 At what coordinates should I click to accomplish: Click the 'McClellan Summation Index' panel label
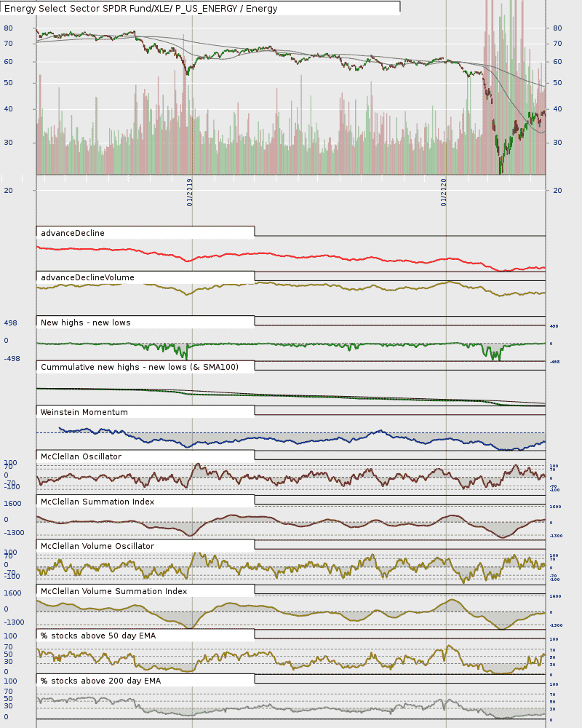(x=97, y=502)
